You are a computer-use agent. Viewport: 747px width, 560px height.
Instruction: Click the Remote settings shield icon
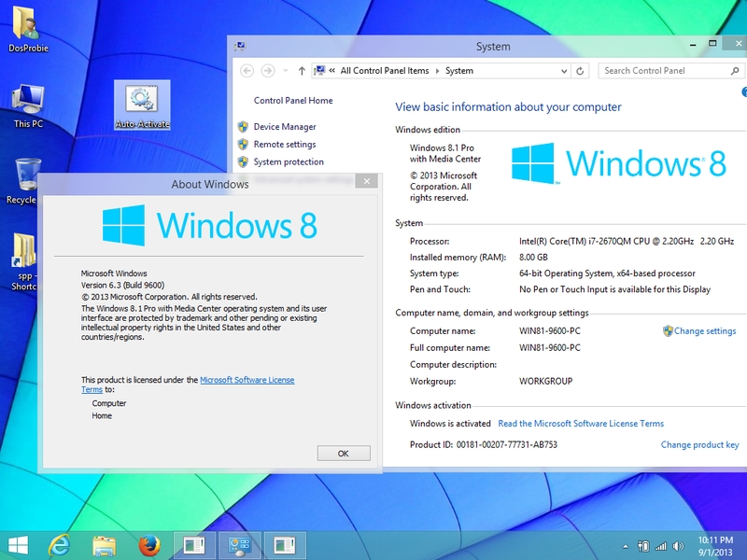[x=243, y=145]
